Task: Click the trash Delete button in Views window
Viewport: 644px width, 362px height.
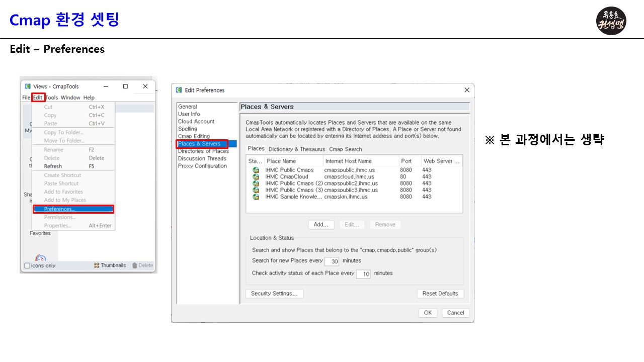Action: pyautogui.click(x=142, y=265)
